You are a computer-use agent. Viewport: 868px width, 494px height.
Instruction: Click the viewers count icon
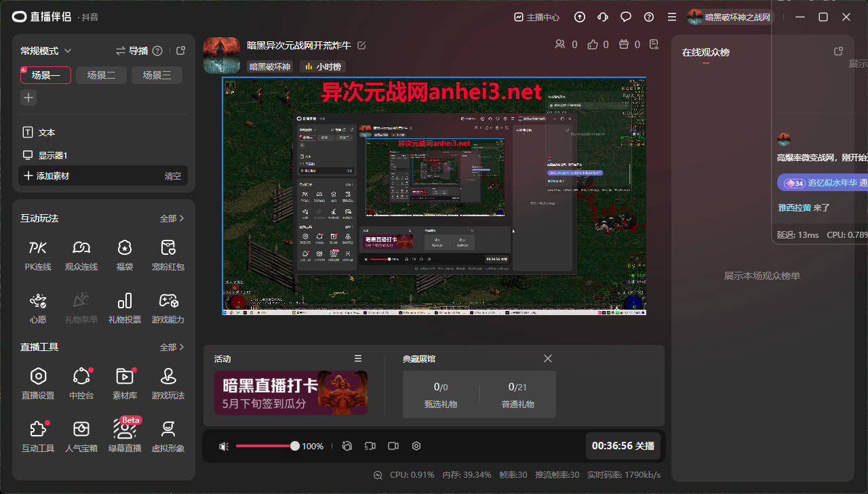click(560, 44)
